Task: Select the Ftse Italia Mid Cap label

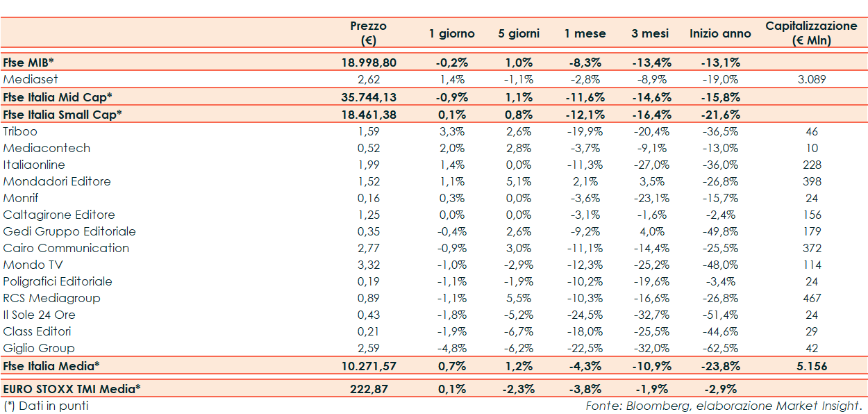Action: pos(58,97)
